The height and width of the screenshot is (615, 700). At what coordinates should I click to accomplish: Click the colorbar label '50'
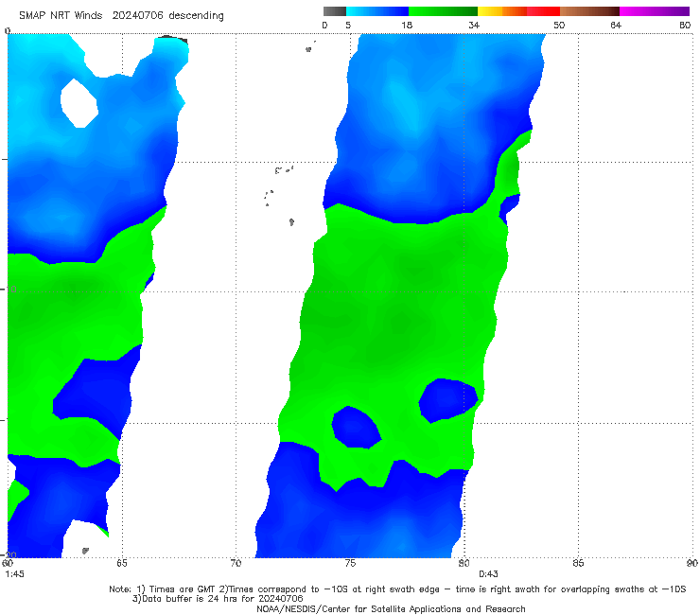[559, 25]
